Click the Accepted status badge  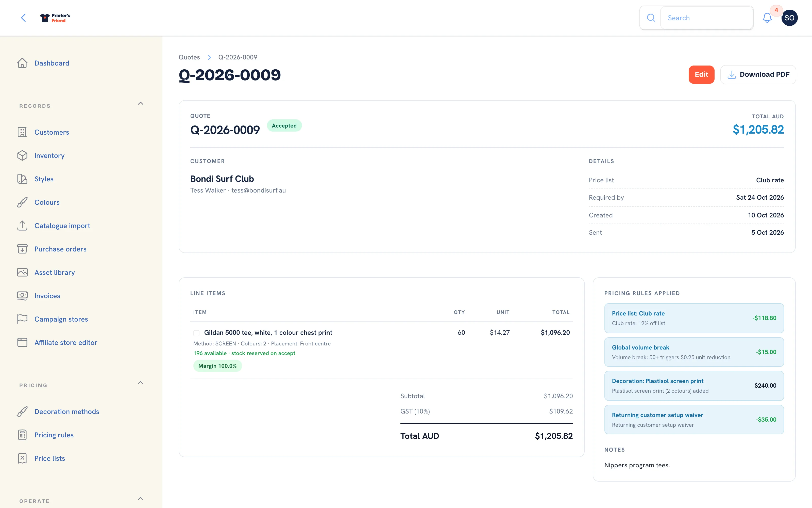[x=284, y=126]
